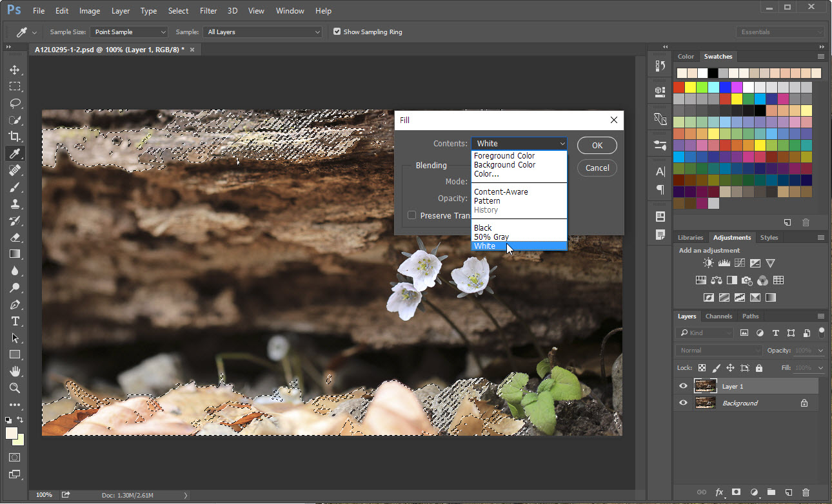Select the History Brush tool

click(x=14, y=220)
